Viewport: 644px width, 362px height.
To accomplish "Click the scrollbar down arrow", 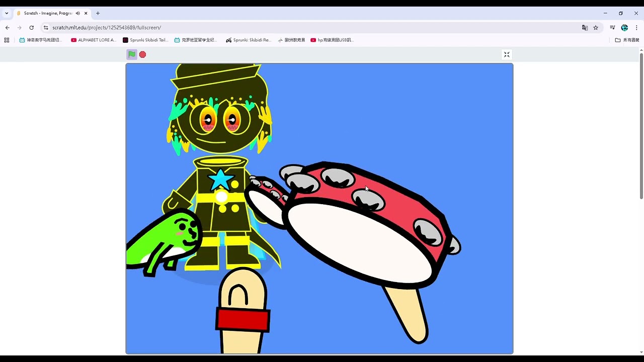I will 641,352.
